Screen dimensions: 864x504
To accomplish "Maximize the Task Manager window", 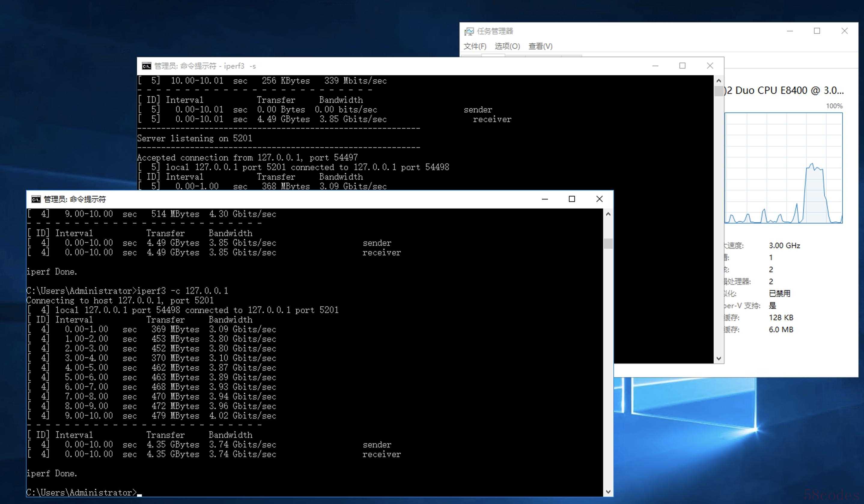I will [817, 31].
